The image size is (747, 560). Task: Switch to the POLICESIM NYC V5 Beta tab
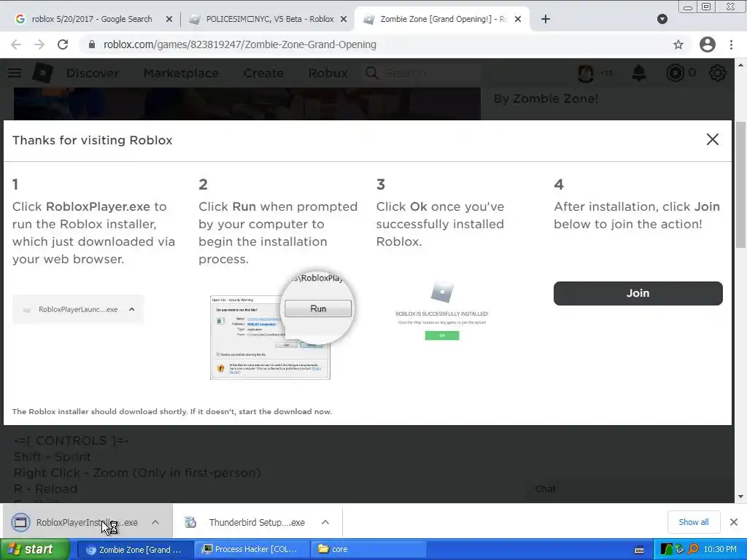[x=270, y=19]
